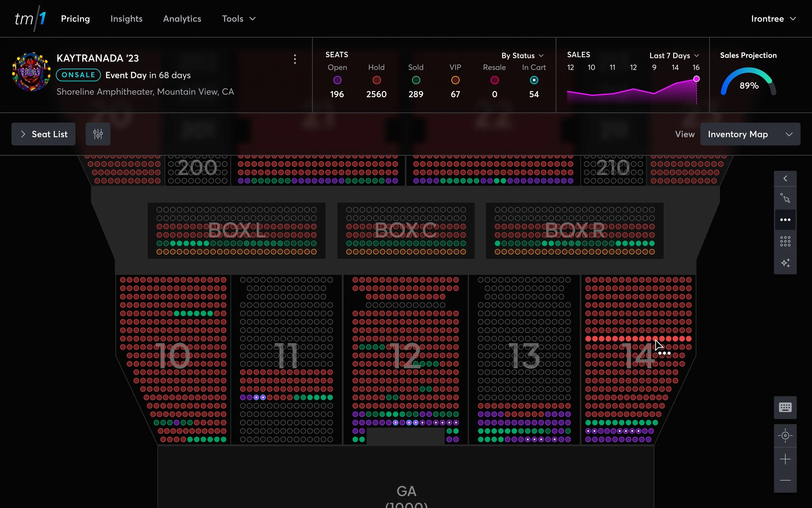Zoom out with the minus icon
The height and width of the screenshot is (508, 812).
pos(785,480)
